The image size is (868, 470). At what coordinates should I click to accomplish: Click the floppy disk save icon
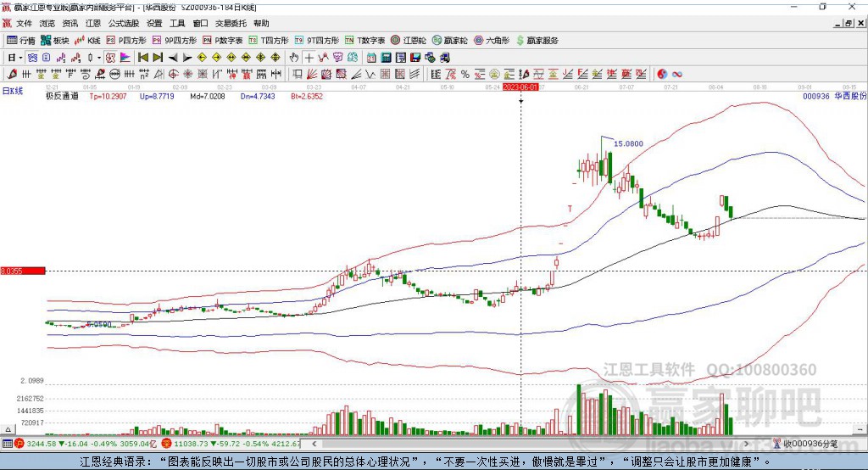[x=415, y=58]
